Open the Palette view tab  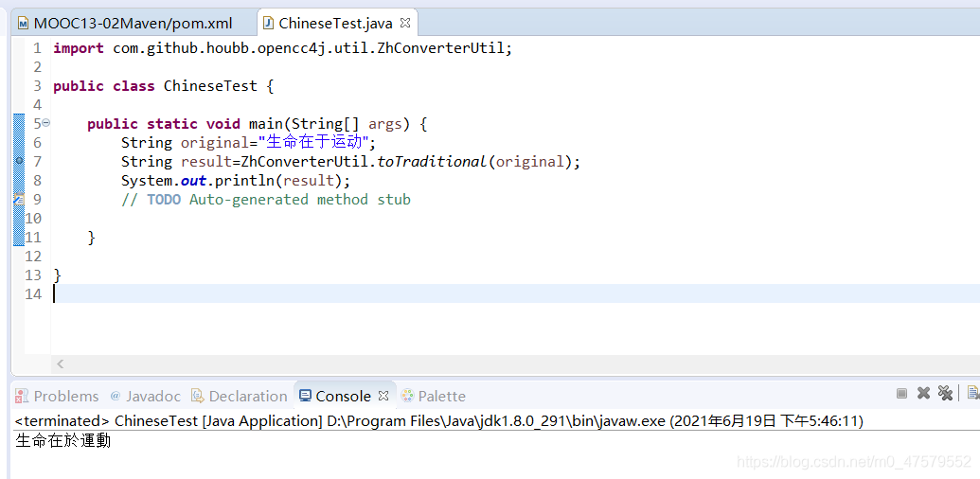pos(441,396)
